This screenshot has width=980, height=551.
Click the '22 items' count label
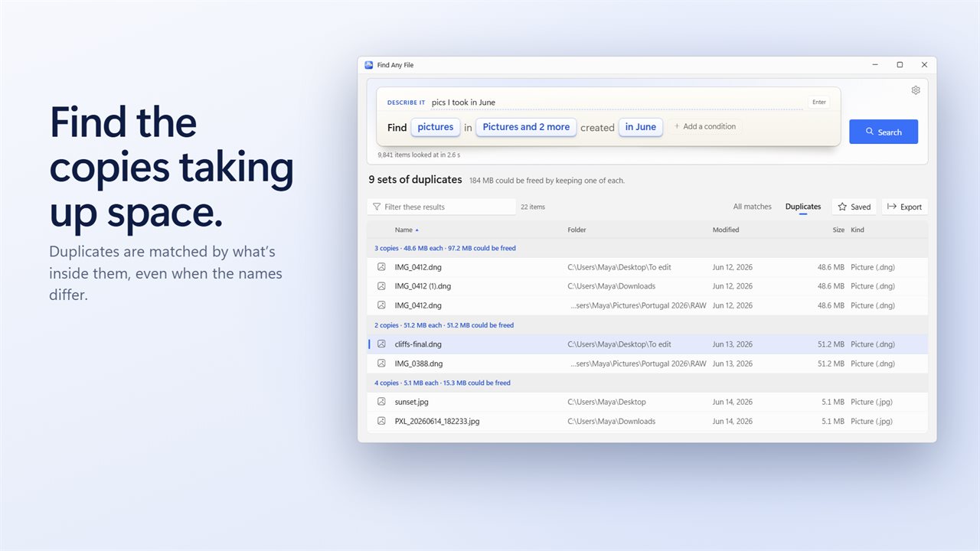pyautogui.click(x=533, y=207)
